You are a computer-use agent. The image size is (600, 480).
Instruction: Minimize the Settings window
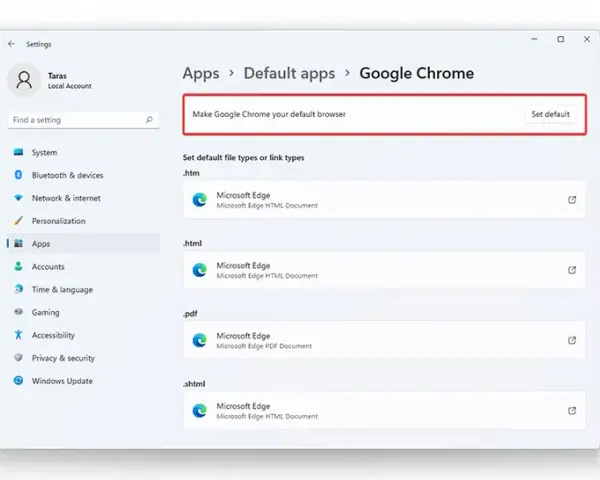[534, 39]
